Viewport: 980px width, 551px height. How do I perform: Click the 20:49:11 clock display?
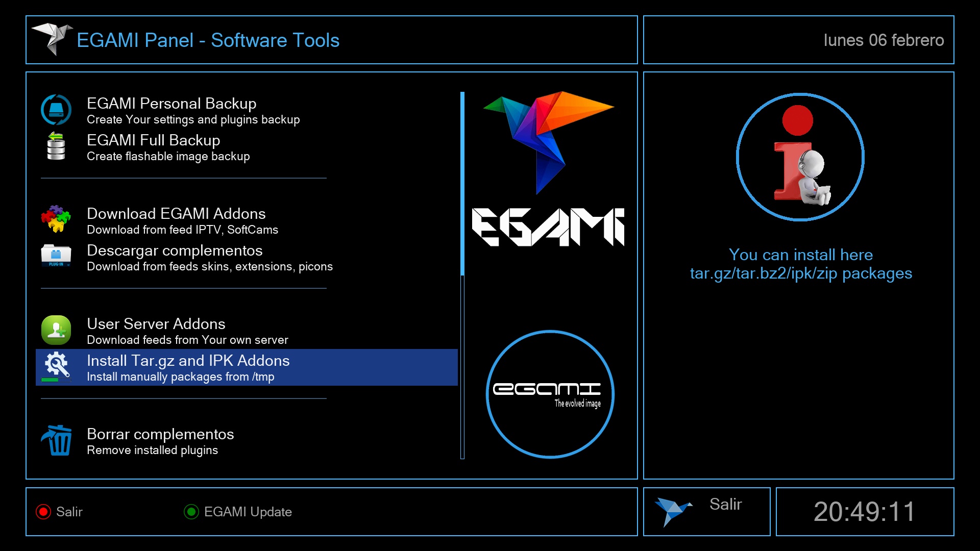click(x=865, y=512)
